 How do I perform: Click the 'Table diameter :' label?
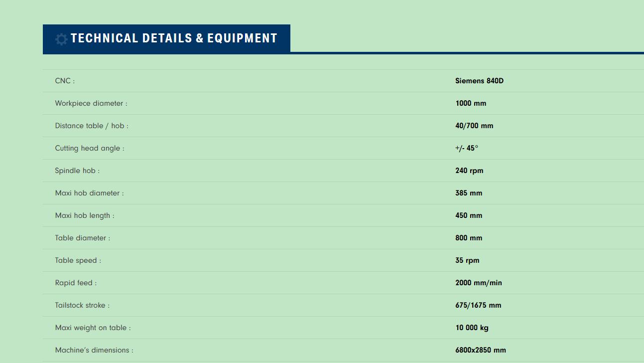tap(83, 238)
